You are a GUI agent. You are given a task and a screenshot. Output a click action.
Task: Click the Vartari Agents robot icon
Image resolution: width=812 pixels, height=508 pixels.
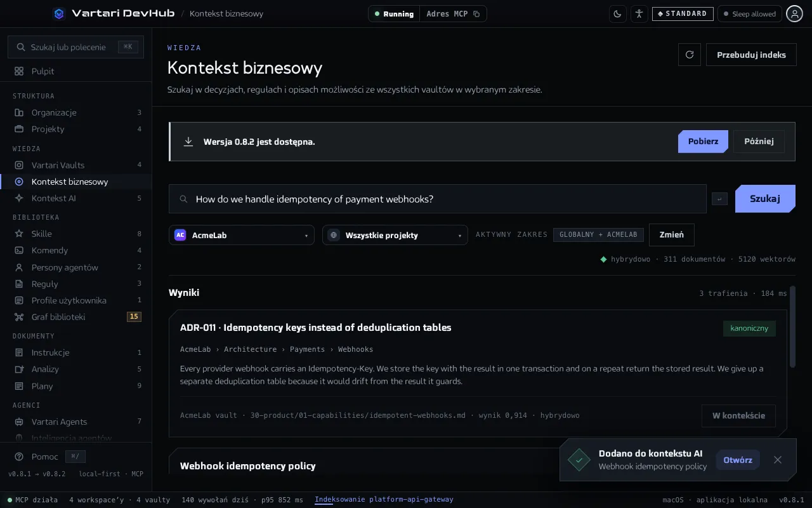(x=19, y=422)
